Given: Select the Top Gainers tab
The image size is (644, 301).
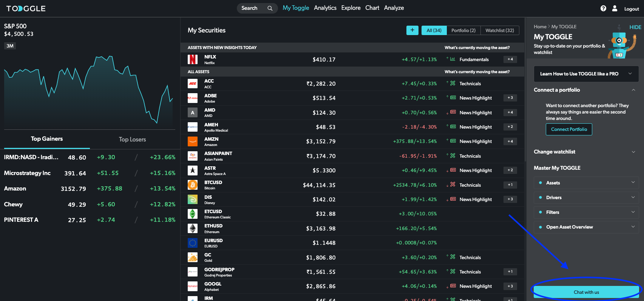Looking at the screenshot, I should pyautogui.click(x=47, y=139).
